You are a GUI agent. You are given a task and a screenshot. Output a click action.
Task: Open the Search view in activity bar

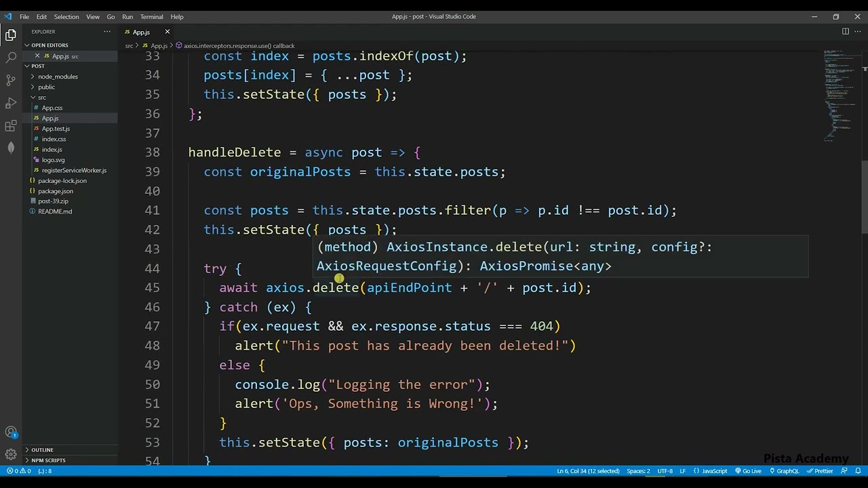pyautogui.click(x=11, y=58)
